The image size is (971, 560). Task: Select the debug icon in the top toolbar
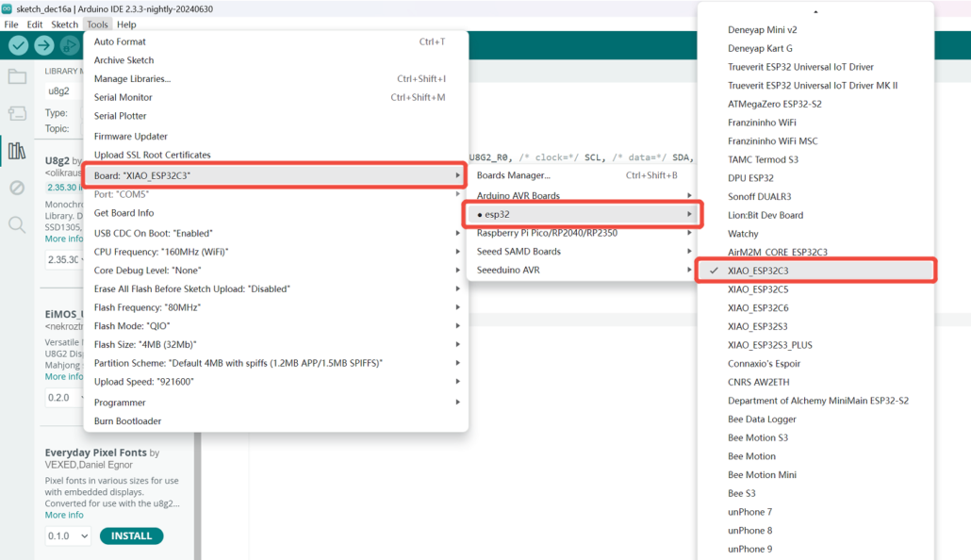[x=70, y=44]
